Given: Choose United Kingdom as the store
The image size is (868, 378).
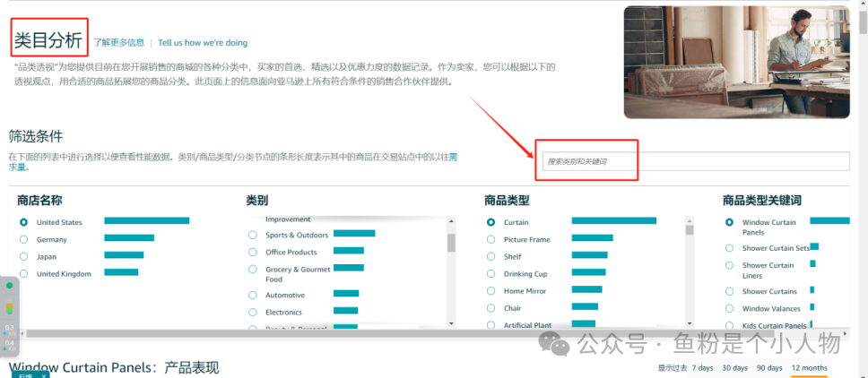Looking at the screenshot, I should point(24,273).
